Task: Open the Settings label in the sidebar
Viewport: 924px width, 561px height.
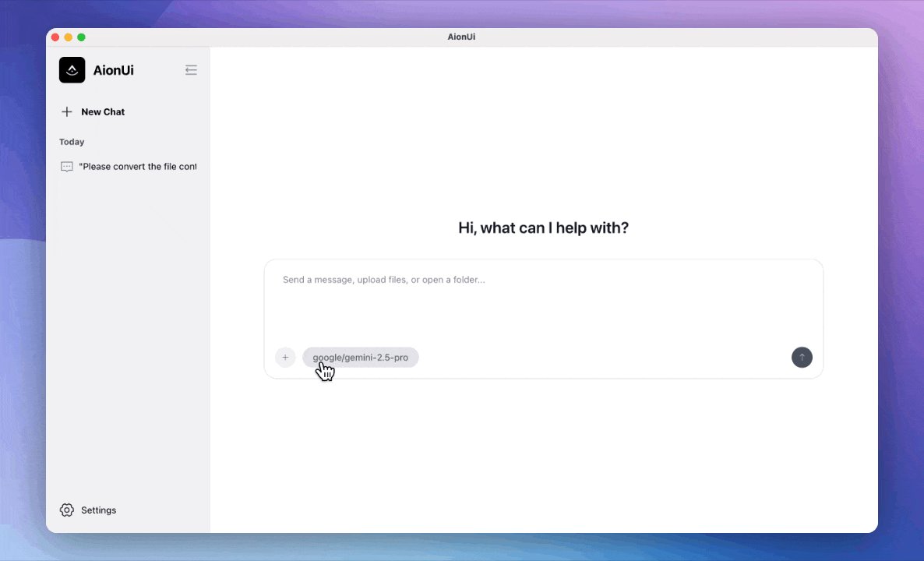Action: (x=98, y=510)
